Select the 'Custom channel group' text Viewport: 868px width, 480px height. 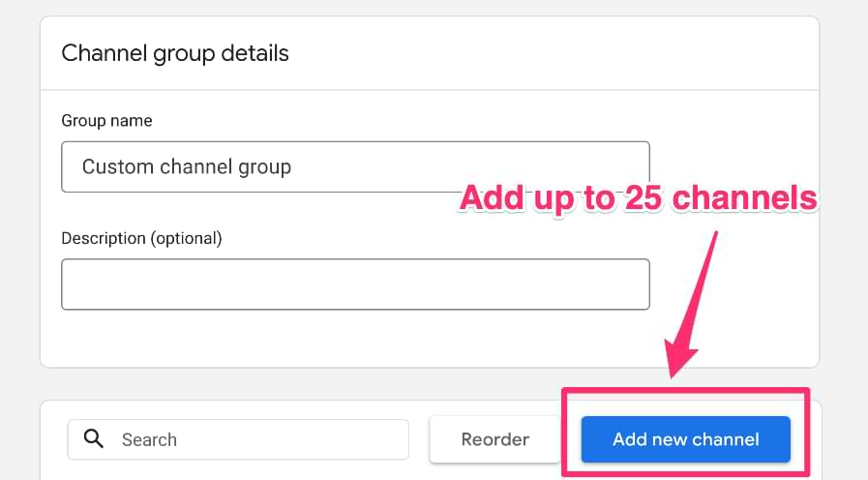tap(187, 166)
